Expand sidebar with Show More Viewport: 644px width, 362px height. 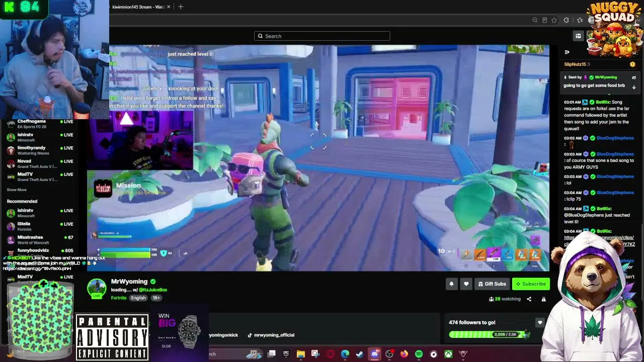coord(17,190)
